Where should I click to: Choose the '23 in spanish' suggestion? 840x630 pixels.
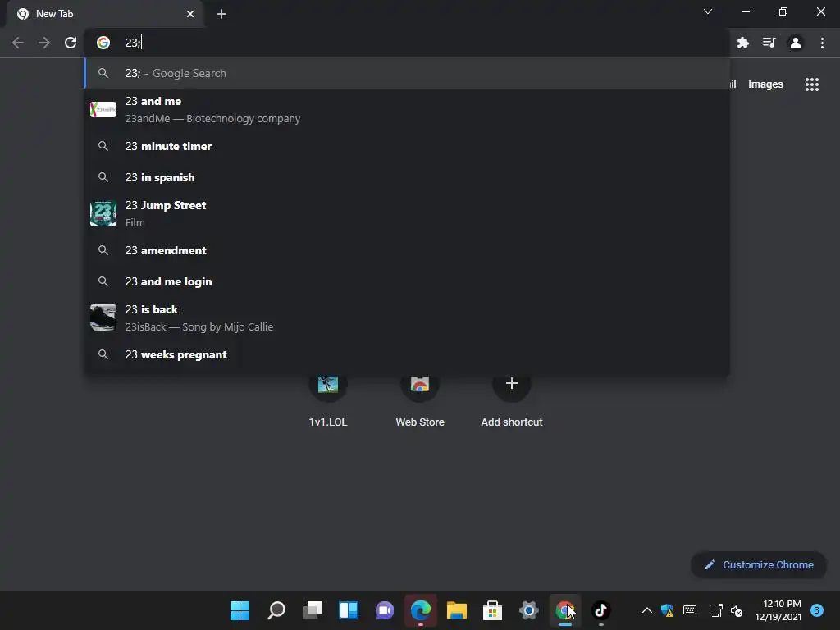(407, 177)
